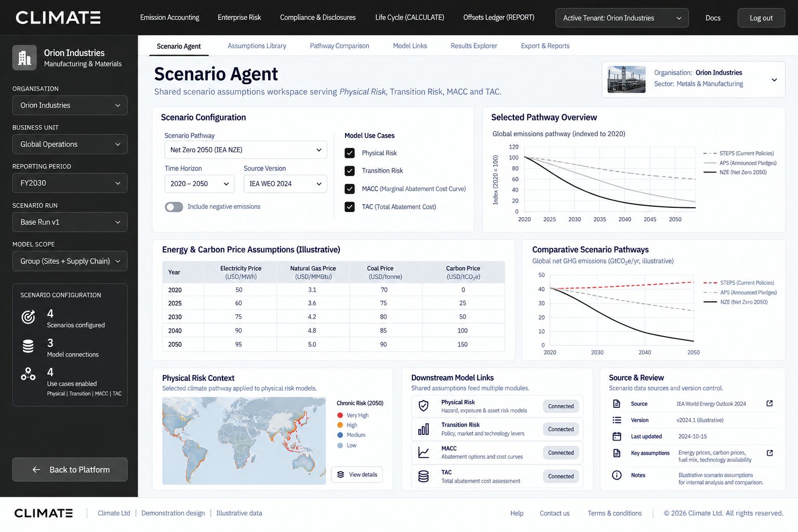798x532 pixels.
Task: Expand the Organisation details chevron
Action: tap(774, 79)
